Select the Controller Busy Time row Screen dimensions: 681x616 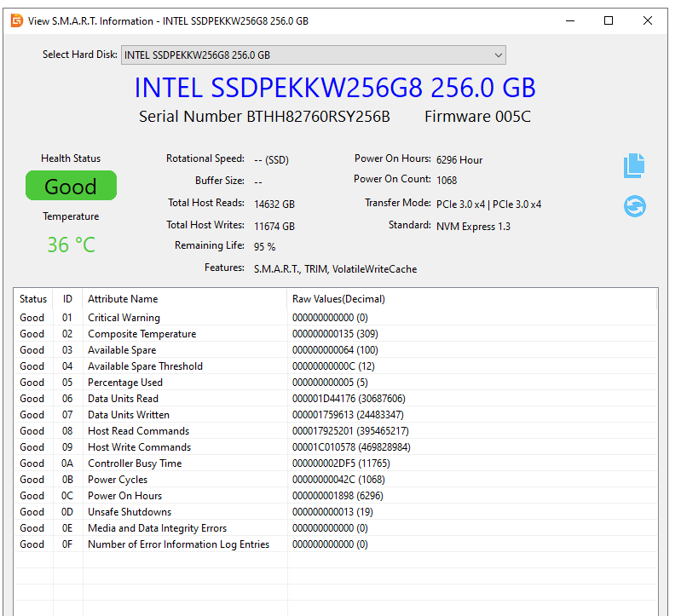tap(135, 463)
